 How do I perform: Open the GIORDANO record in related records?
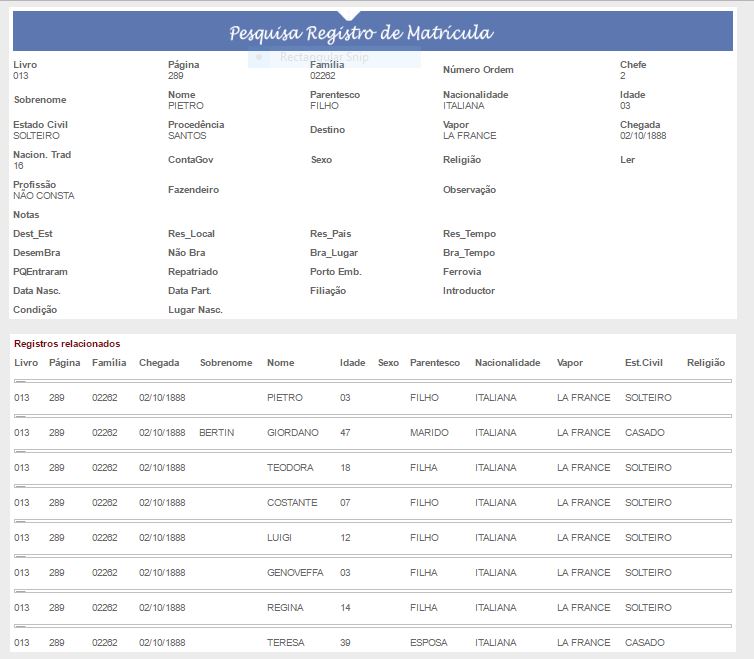click(293, 433)
